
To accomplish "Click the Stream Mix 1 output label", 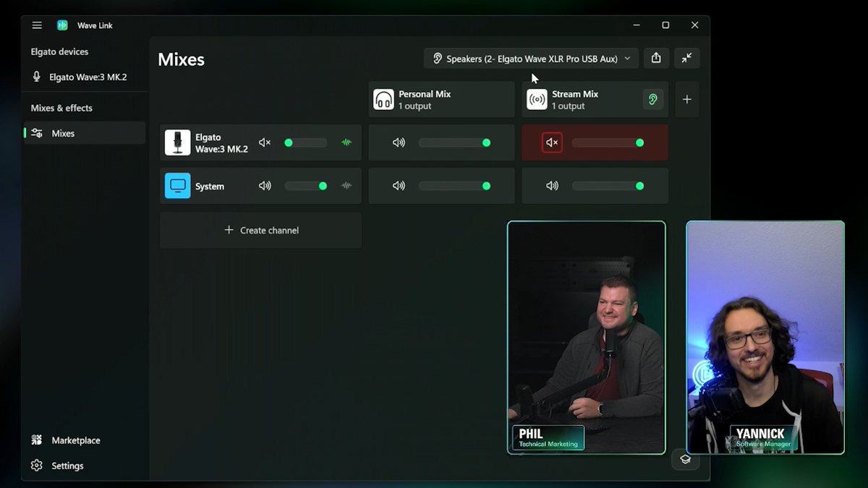I will [569, 106].
